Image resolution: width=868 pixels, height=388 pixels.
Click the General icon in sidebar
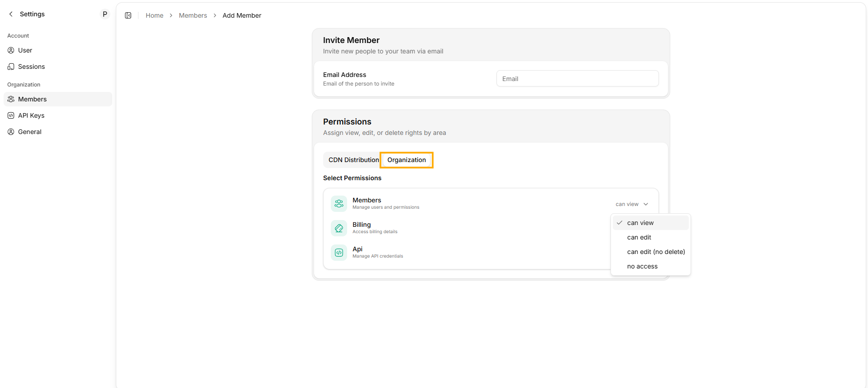tap(11, 132)
